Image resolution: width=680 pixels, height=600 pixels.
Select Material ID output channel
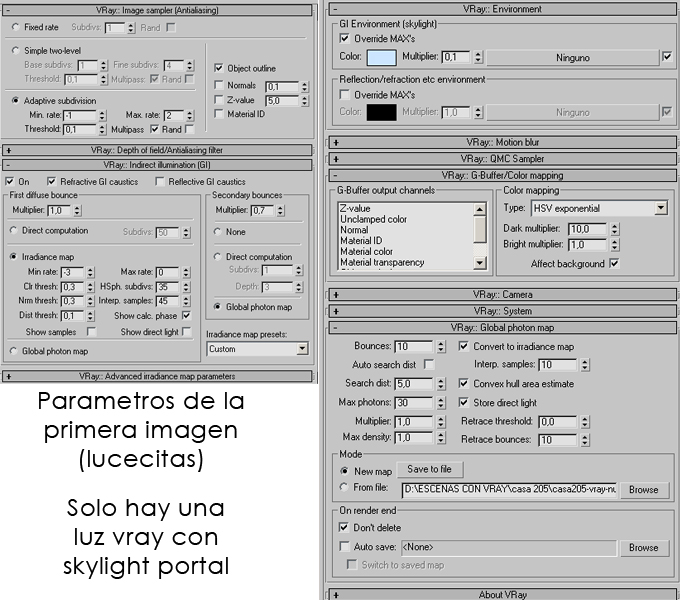tap(361, 241)
